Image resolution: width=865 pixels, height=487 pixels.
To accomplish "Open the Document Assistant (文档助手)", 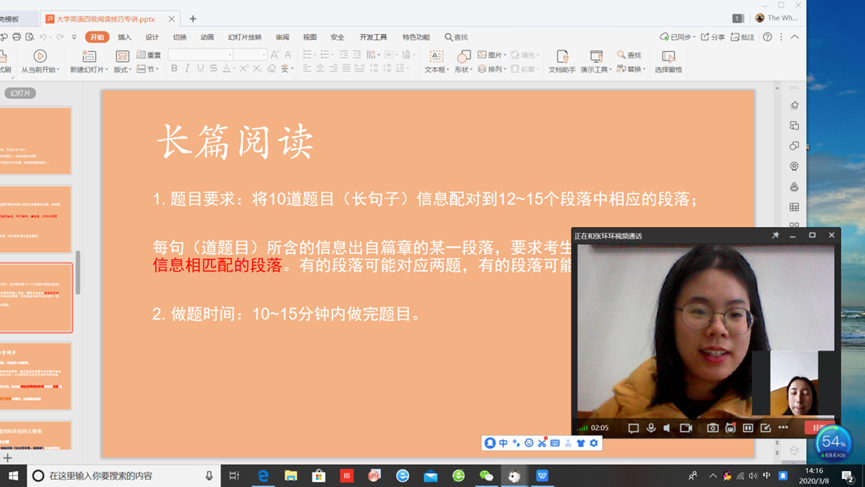I will tap(562, 61).
